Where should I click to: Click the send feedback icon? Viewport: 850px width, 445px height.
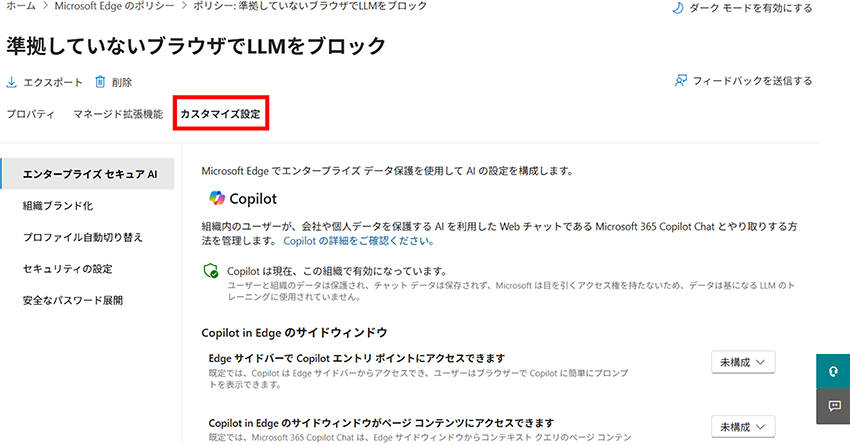tap(681, 81)
